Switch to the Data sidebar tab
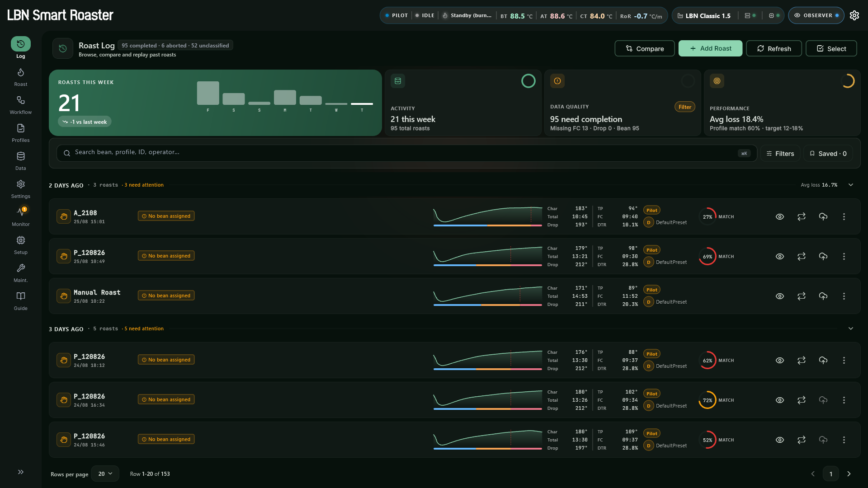 [x=21, y=161]
